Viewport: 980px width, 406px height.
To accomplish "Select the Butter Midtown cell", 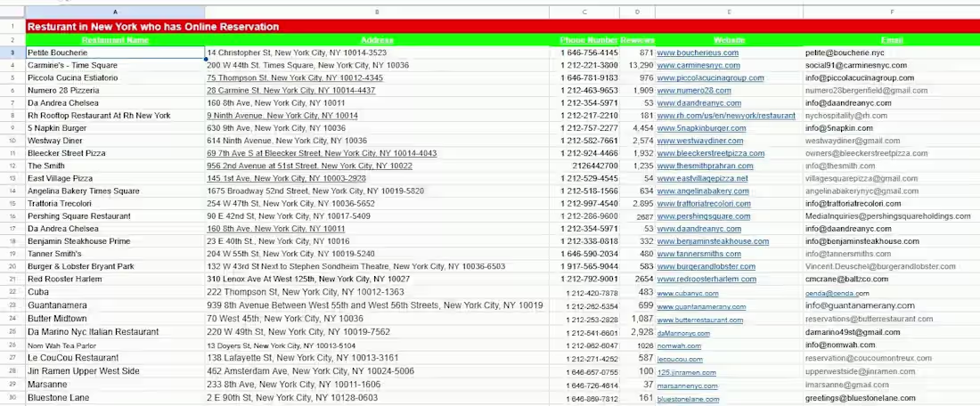I will click(x=115, y=319).
